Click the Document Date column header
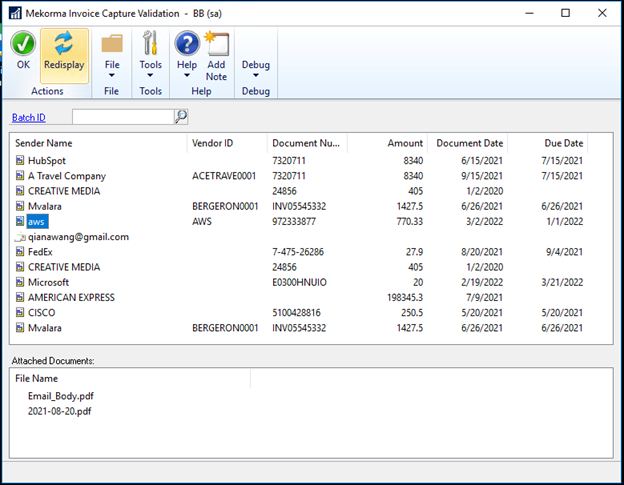This screenshot has width=624, height=485. click(x=470, y=143)
